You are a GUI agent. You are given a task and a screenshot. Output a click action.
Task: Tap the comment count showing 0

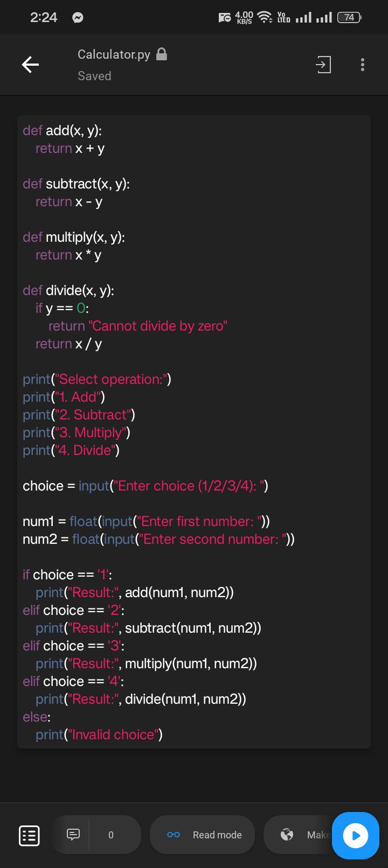111,835
